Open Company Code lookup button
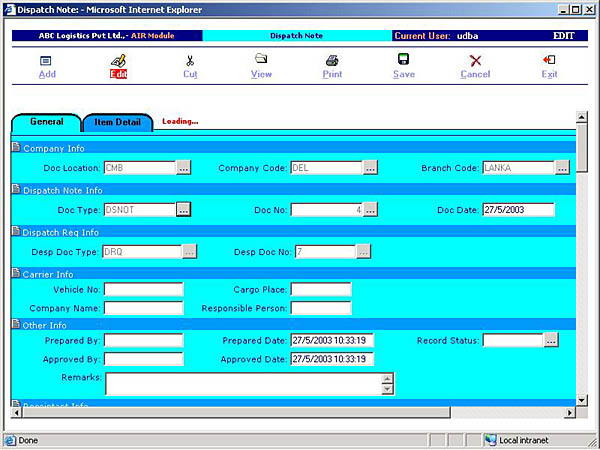 pos(370,168)
